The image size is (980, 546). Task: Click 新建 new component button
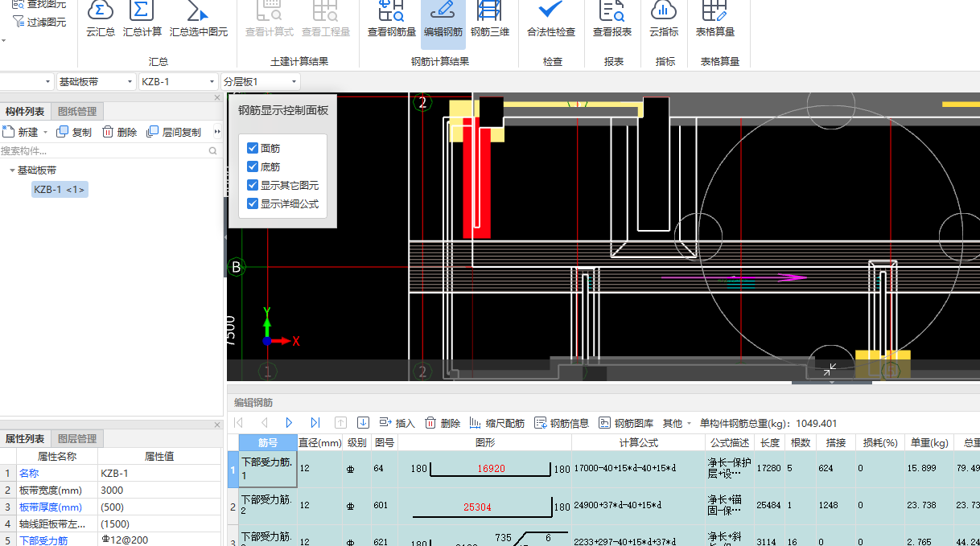click(21, 132)
